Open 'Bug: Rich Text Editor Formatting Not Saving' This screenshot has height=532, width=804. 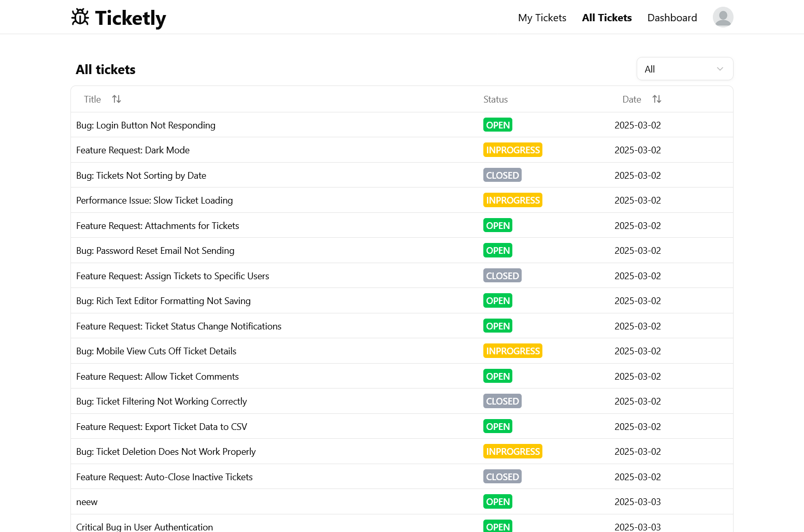pos(163,301)
